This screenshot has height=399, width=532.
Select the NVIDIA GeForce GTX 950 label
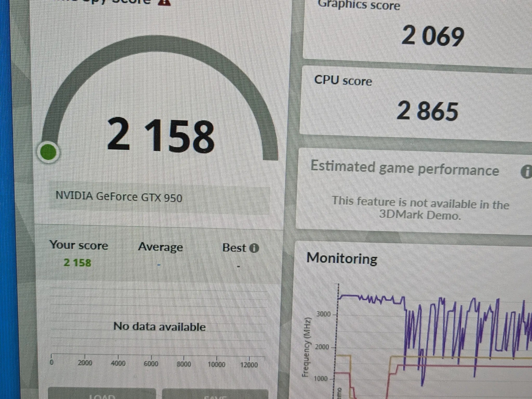pos(119,197)
